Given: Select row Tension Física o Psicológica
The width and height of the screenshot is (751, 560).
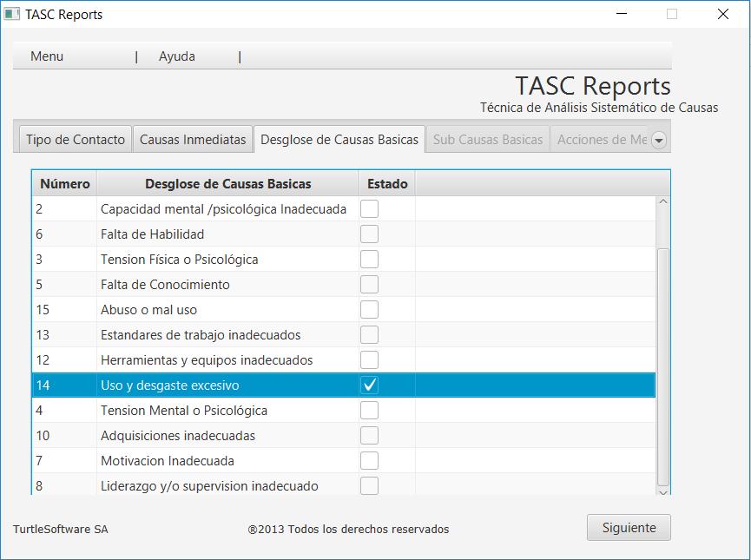Looking at the screenshot, I should coord(344,259).
